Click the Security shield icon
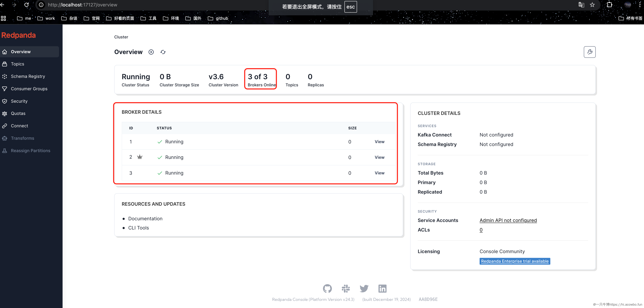Image resolution: width=644 pixels, height=308 pixels. click(x=4, y=101)
